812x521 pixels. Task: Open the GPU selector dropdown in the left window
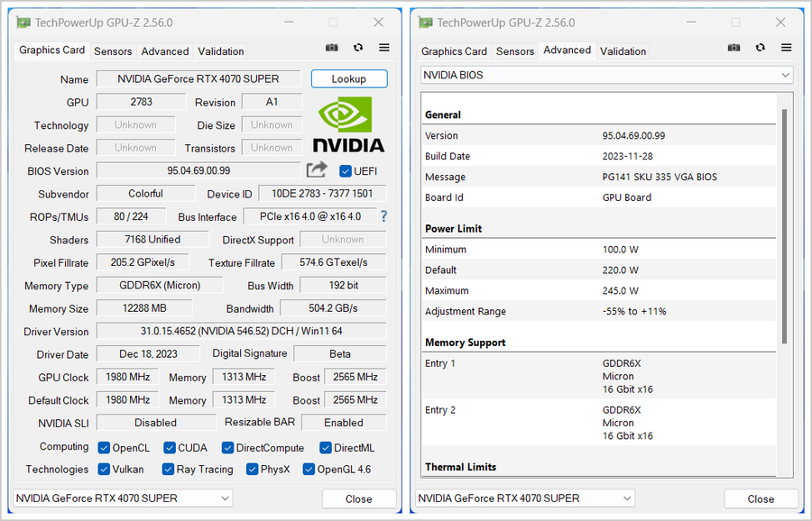[x=123, y=498]
